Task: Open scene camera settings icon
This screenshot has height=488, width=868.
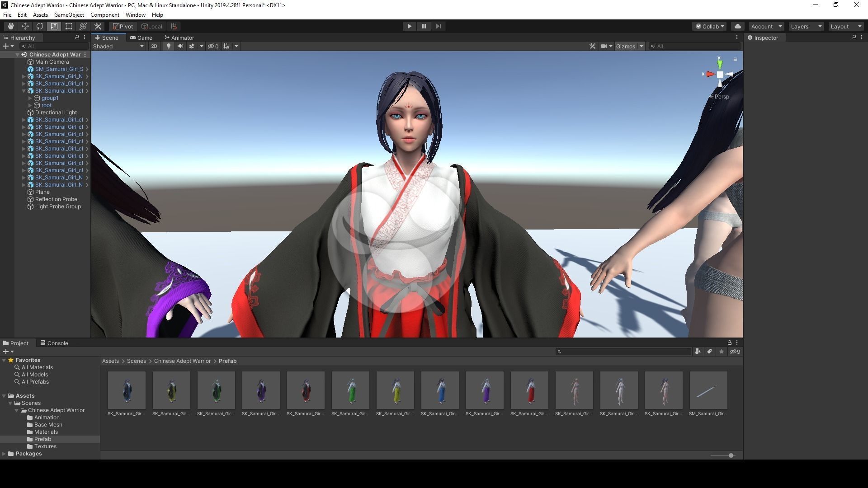Action: click(604, 46)
